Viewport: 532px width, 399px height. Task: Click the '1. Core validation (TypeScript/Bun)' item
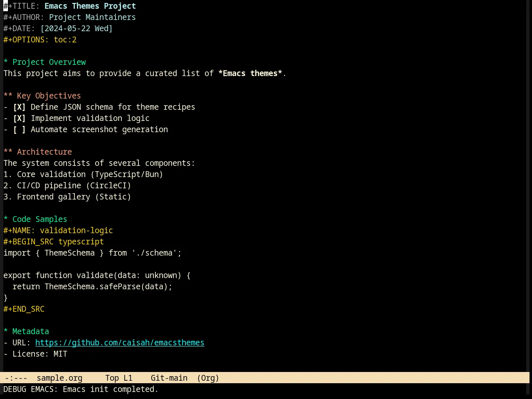click(x=83, y=174)
